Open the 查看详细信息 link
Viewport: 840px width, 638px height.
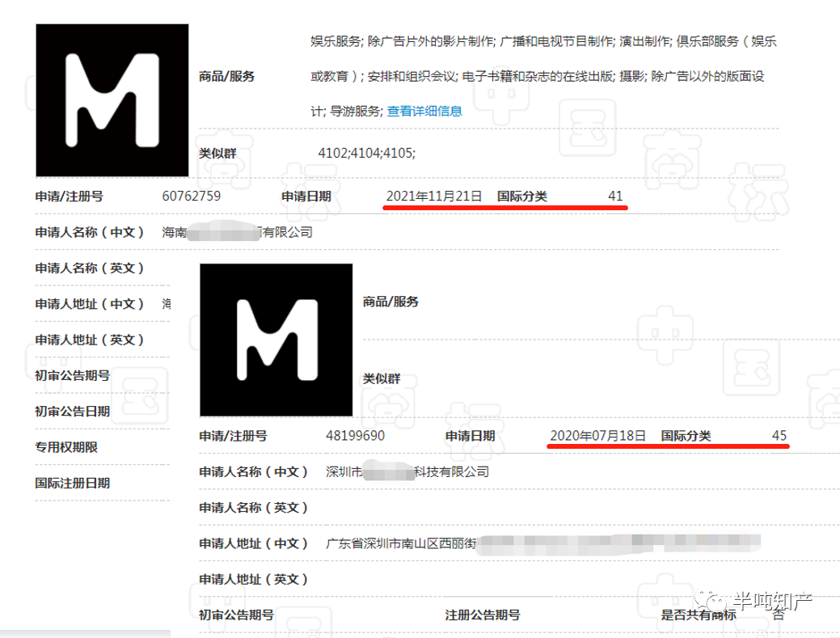(x=424, y=112)
